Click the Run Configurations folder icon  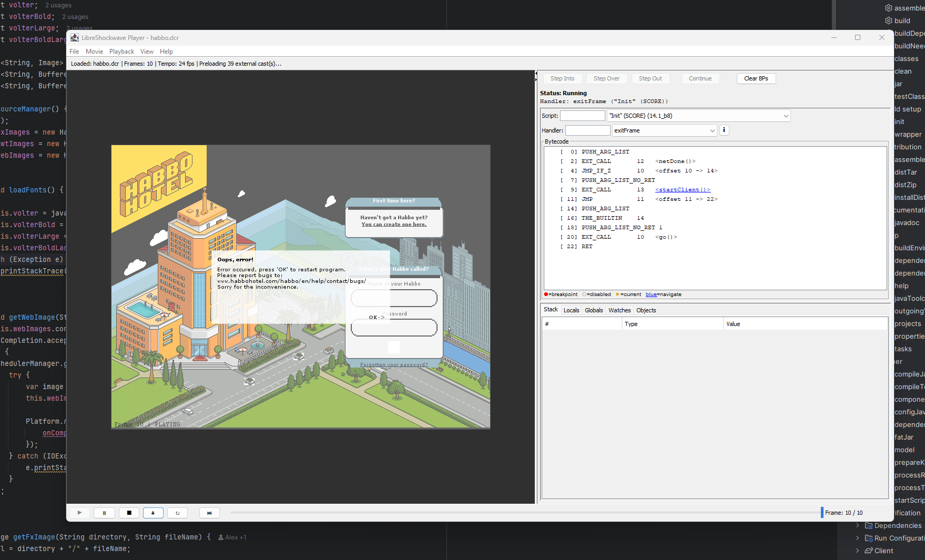pyautogui.click(x=869, y=538)
